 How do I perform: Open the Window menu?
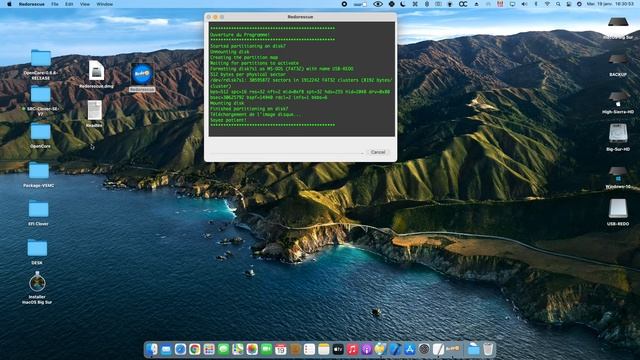(x=104, y=4)
